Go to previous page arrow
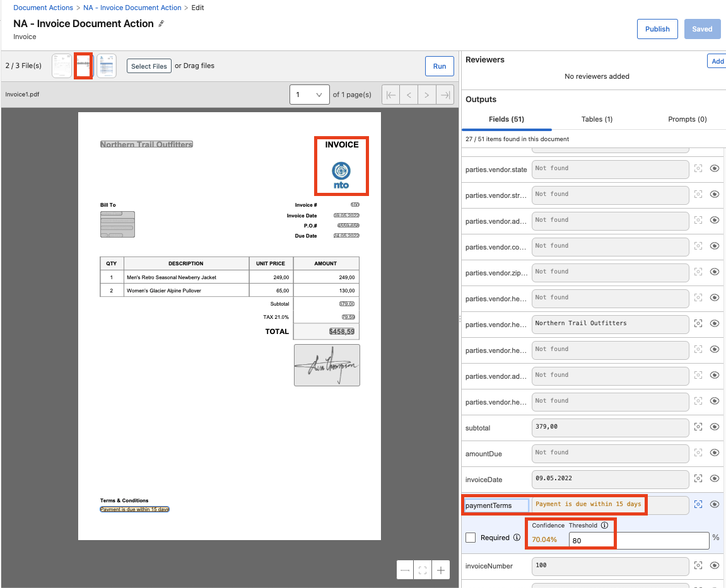Screen dimensions: 726x588 pyautogui.click(x=409, y=95)
